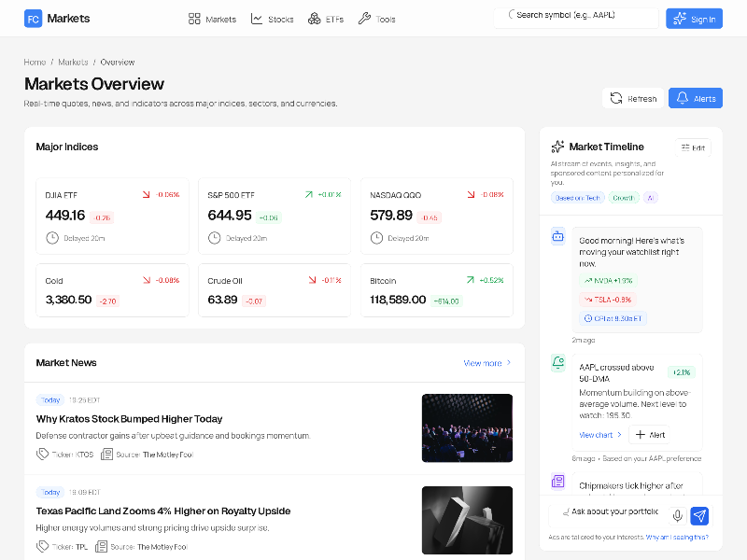The height and width of the screenshot is (560, 747).
Task: Select the ETFs navigation icon
Action: pos(315,18)
